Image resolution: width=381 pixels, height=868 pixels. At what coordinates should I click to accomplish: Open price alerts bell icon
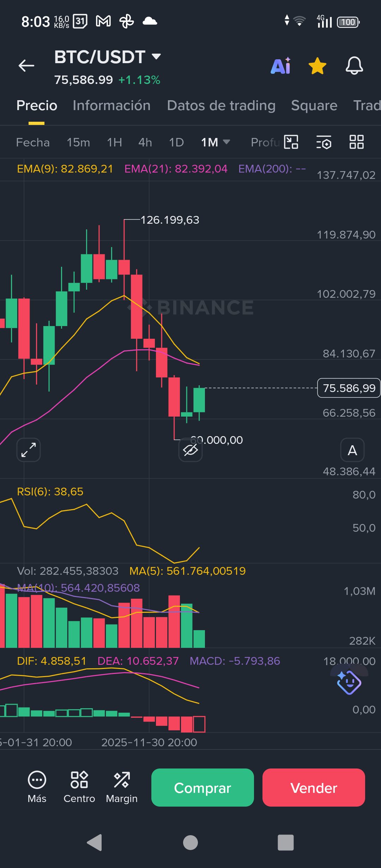354,66
